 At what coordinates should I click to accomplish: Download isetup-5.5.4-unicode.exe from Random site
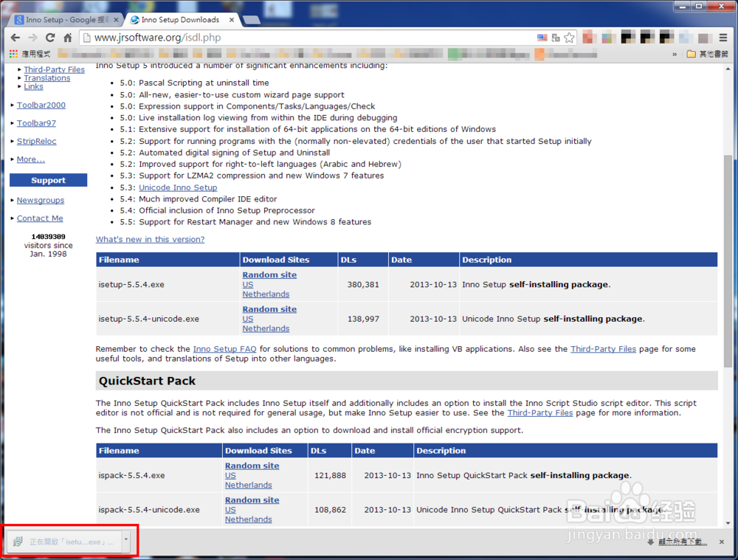pyautogui.click(x=269, y=309)
